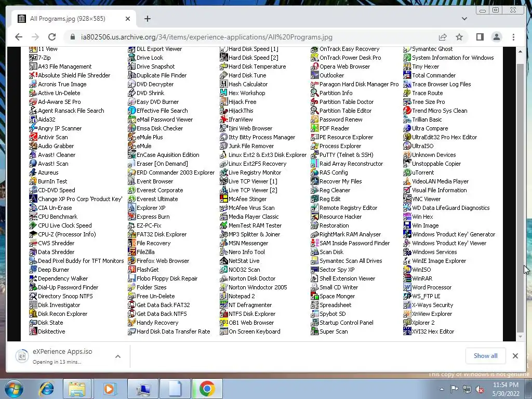
Task: Click the scrollbar up arrow
Action: coord(520,51)
